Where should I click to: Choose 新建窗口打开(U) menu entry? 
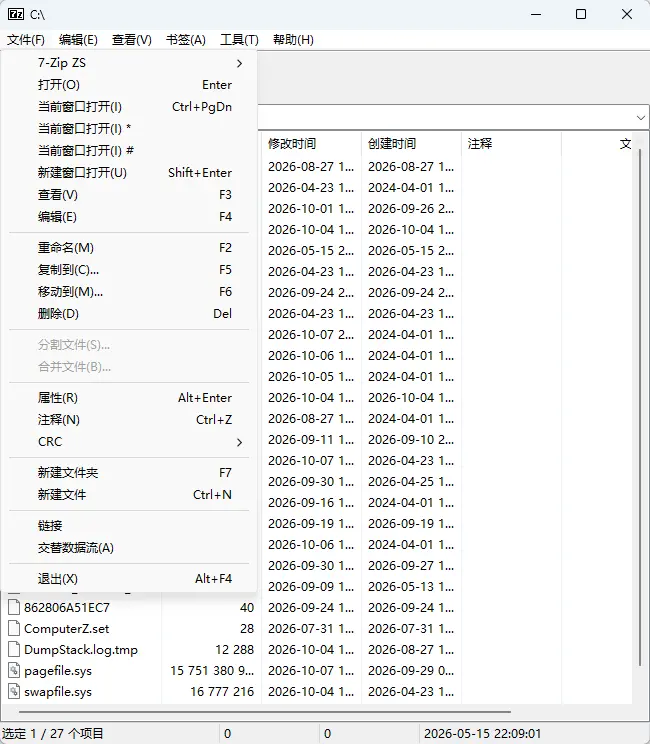[x=129, y=173]
